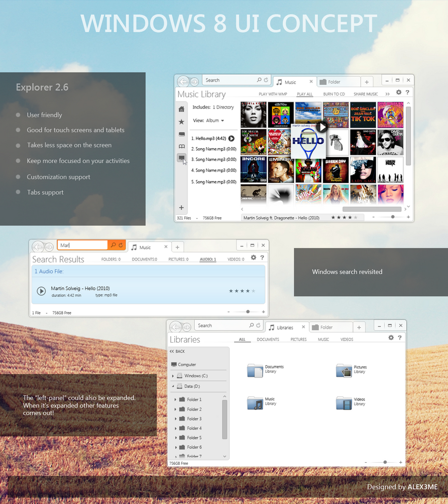Open new tab in Search Results window
Screen dimensions: 448x504
tap(177, 247)
